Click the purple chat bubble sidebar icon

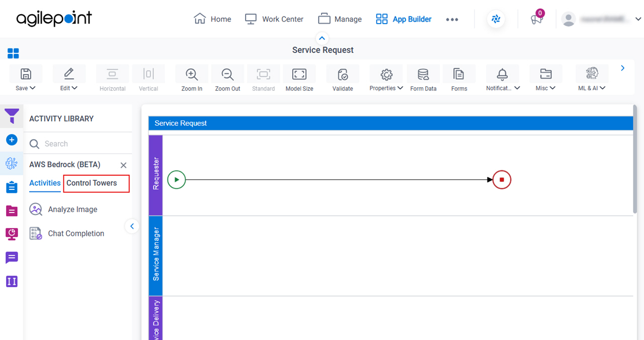click(12, 258)
